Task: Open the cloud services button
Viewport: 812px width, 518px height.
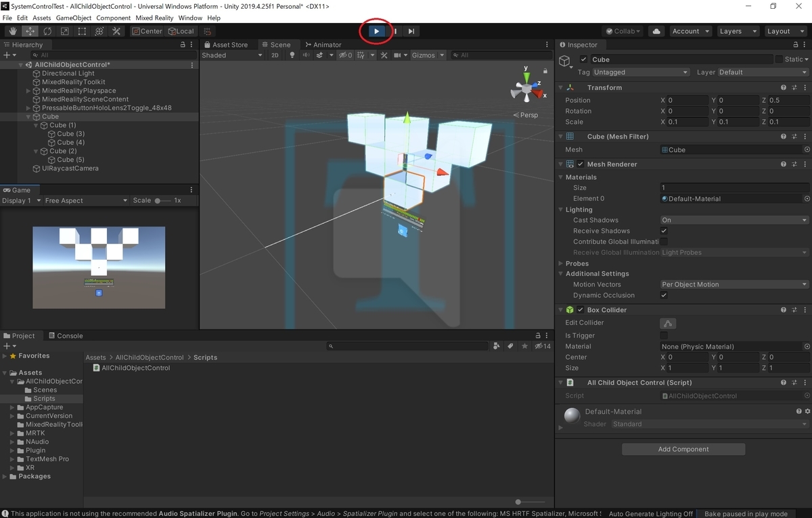Action: pos(656,31)
